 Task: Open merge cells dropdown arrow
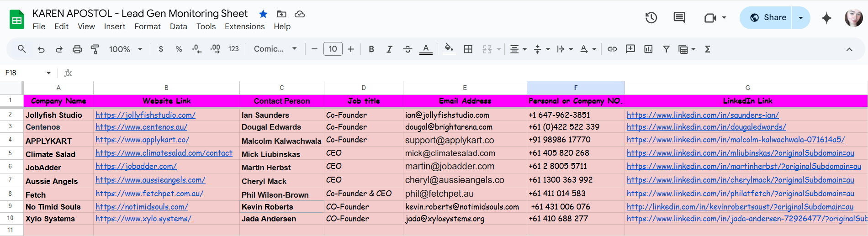coord(499,49)
